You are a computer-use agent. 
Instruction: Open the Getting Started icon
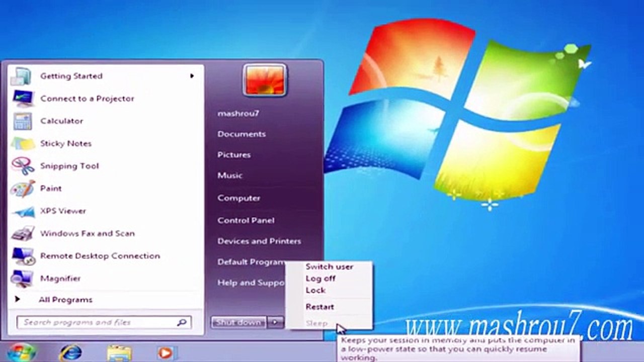click(x=22, y=76)
